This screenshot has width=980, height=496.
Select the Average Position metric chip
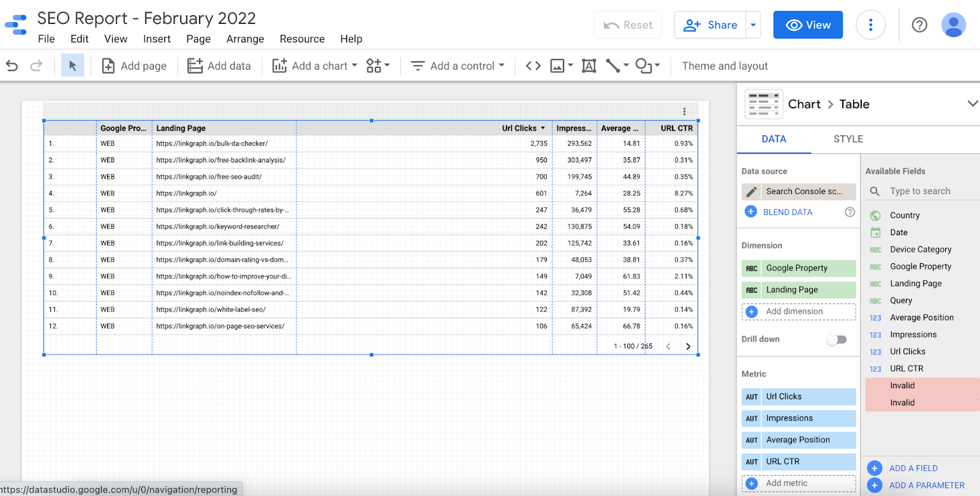pos(799,440)
